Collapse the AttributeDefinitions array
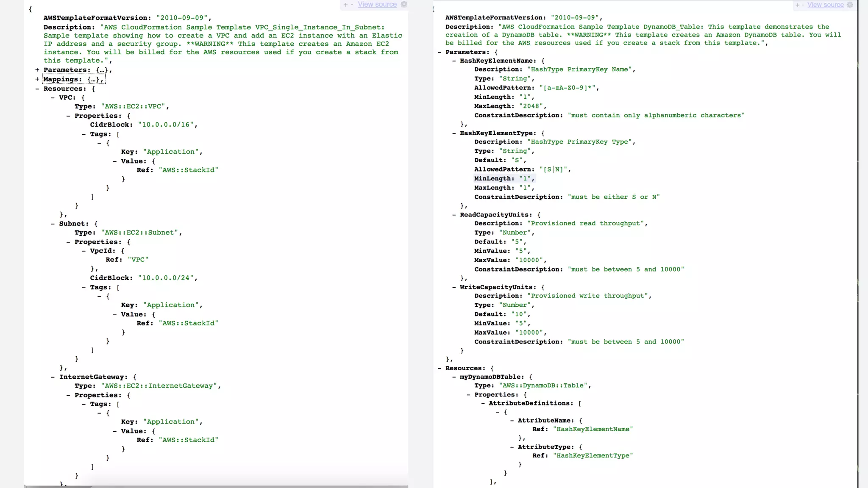868x488 pixels. point(483,403)
